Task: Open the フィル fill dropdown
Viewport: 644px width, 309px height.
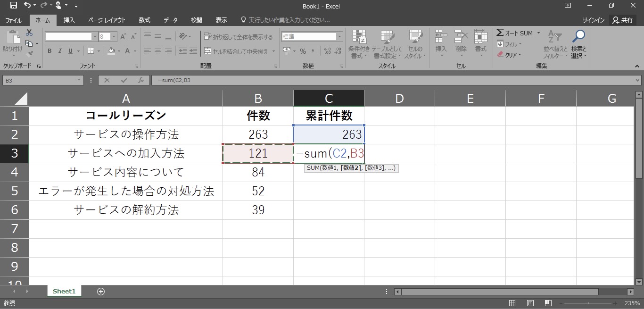Action: [x=509, y=44]
